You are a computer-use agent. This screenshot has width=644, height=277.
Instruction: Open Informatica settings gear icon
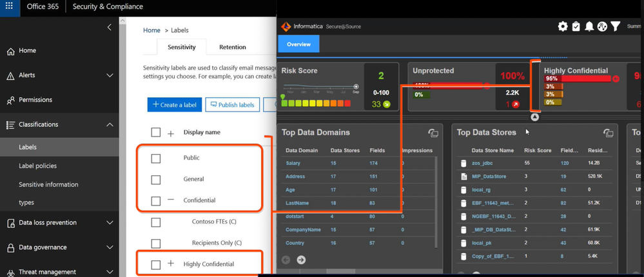(563, 26)
